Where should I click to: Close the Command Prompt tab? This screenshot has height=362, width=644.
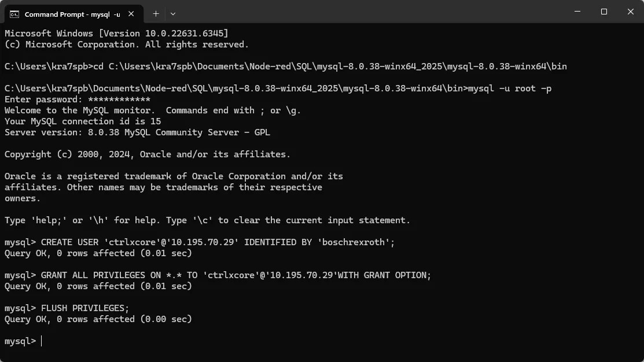coord(134,13)
